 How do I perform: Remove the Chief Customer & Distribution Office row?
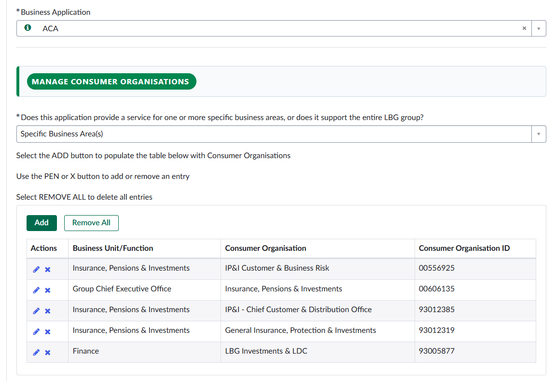pyautogui.click(x=48, y=311)
